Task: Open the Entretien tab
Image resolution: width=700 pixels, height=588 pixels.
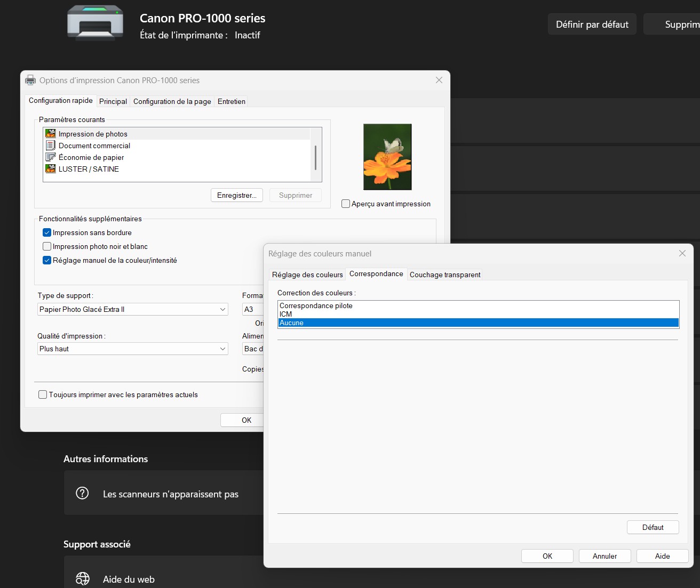Action: 232,101
